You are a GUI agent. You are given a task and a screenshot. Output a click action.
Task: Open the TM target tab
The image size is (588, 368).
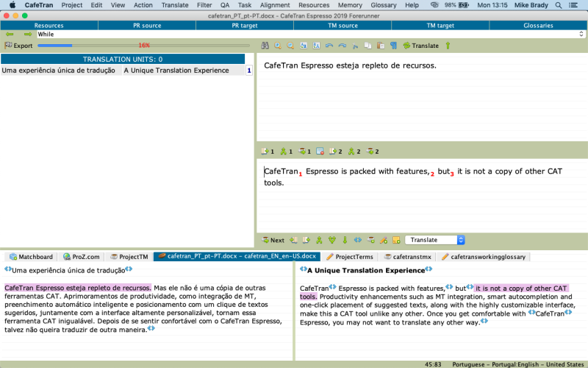(x=440, y=26)
